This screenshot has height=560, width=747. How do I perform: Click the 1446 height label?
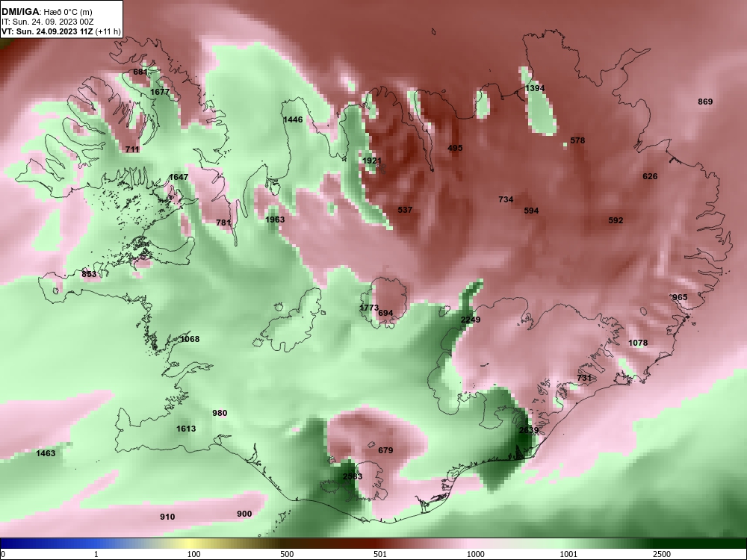click(x=293, y=119)
